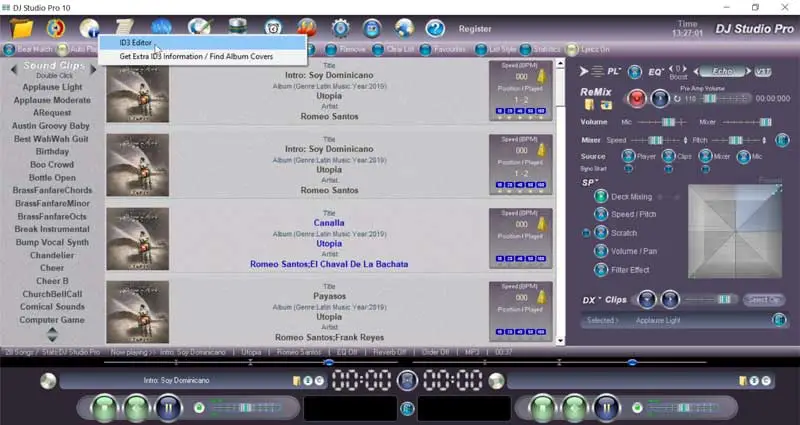Image resolution: width=800 pixels, height=425 pixels.
Task: Click the playlist lines icon beside PL
Action: point(597,72)
